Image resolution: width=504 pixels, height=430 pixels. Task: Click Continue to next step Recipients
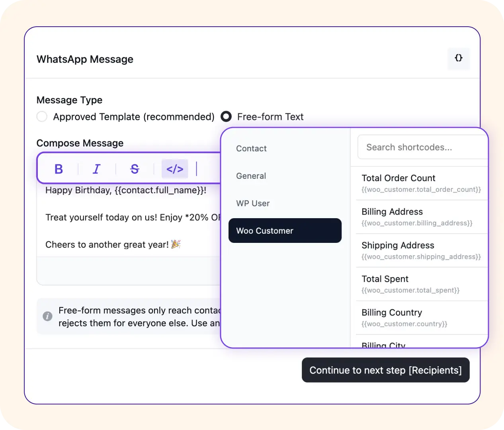coord(386,370)
